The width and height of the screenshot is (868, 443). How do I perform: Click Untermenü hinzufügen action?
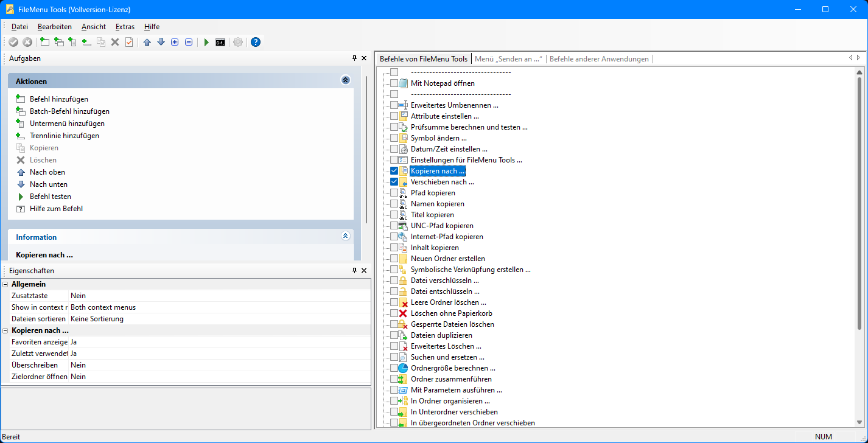67,124
